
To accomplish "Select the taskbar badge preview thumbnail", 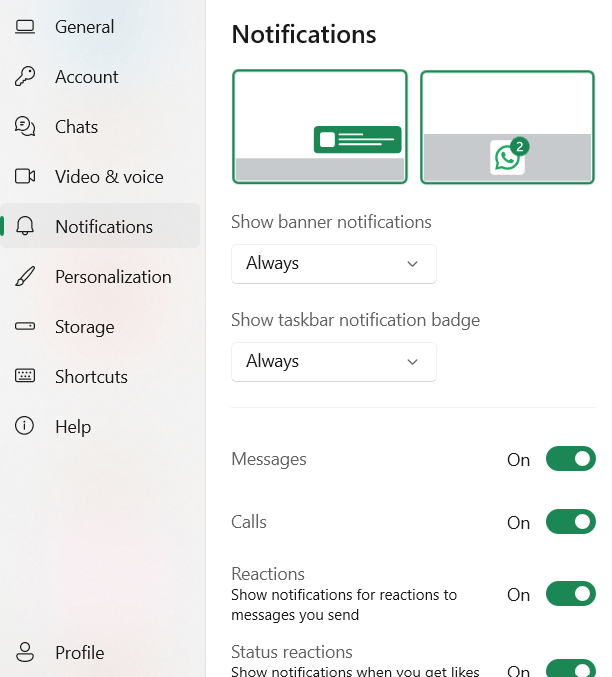I will [x=507, y=127].
